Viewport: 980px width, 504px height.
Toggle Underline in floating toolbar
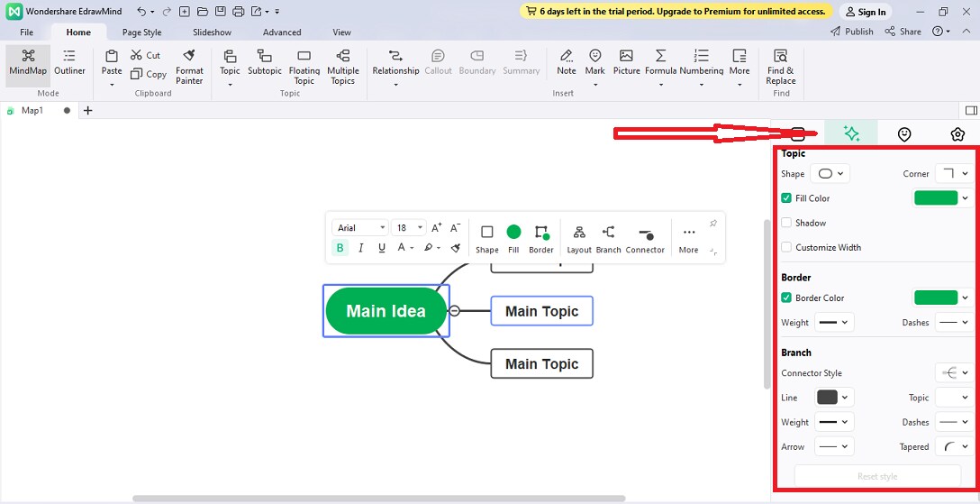382,248
